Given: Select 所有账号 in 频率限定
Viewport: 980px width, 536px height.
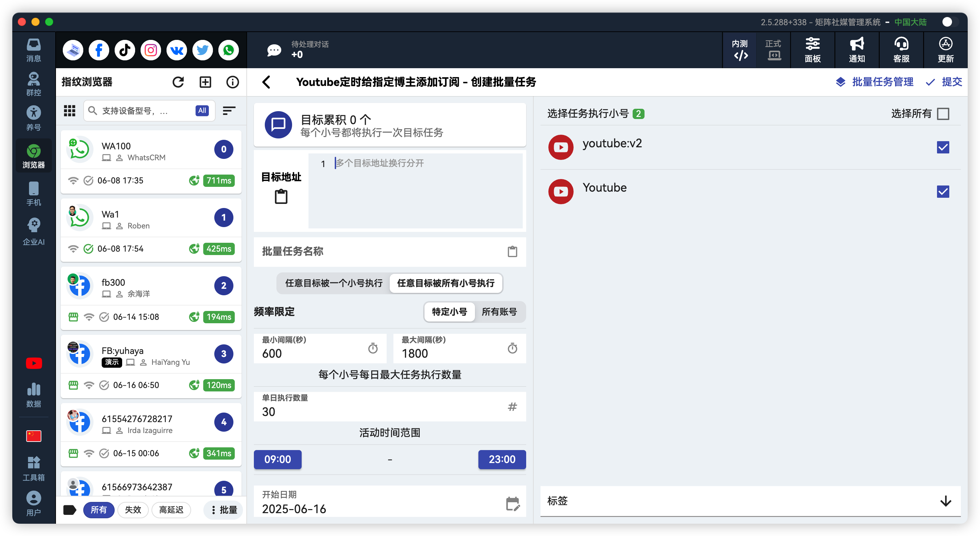Looking at the screenshot, I should click(500, 312).
